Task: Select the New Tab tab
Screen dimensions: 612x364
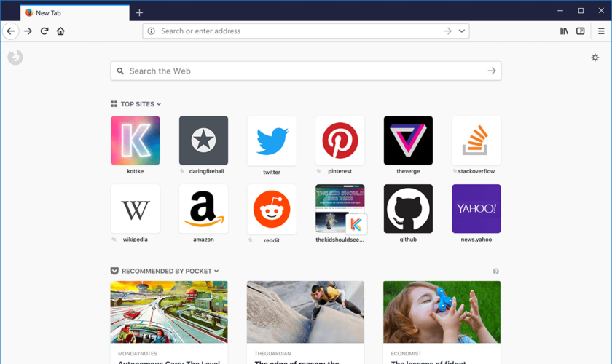Action: click(x=75, y=13)
